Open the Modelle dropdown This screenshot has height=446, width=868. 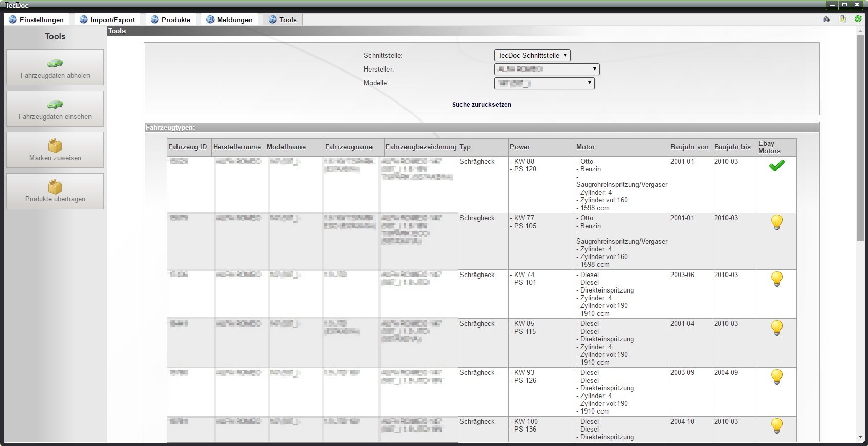544,83
